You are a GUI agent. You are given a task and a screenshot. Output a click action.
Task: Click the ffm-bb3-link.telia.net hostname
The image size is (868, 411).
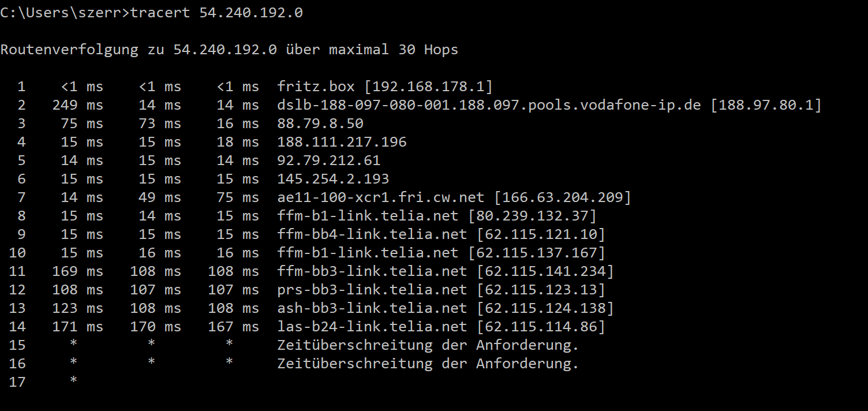click(372, 271)
